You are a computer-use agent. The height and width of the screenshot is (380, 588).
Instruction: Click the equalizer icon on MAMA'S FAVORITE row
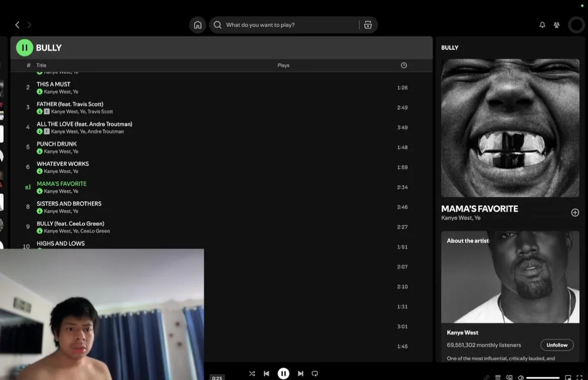(28, 187)
